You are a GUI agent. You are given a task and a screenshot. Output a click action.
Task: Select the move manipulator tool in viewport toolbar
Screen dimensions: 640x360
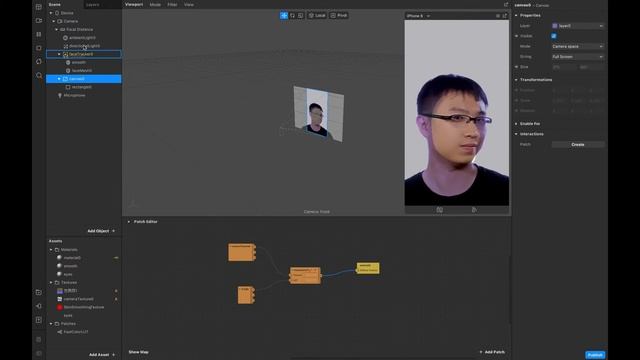284,16
